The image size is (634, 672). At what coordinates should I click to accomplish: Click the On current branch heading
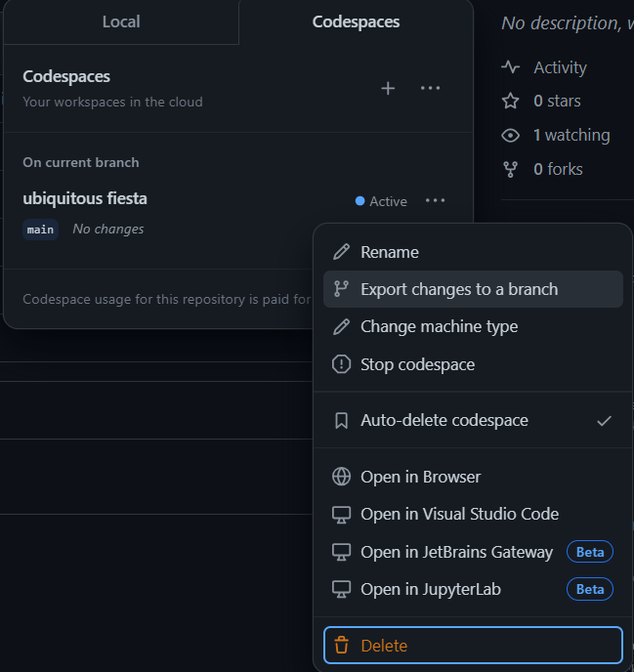(x=80, y=163)
